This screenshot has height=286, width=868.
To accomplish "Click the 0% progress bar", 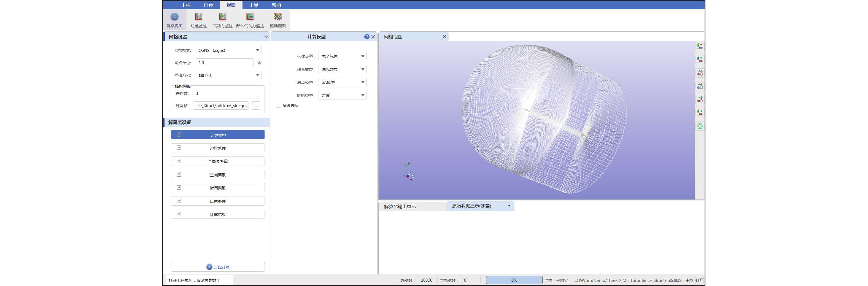I will 514,280.
